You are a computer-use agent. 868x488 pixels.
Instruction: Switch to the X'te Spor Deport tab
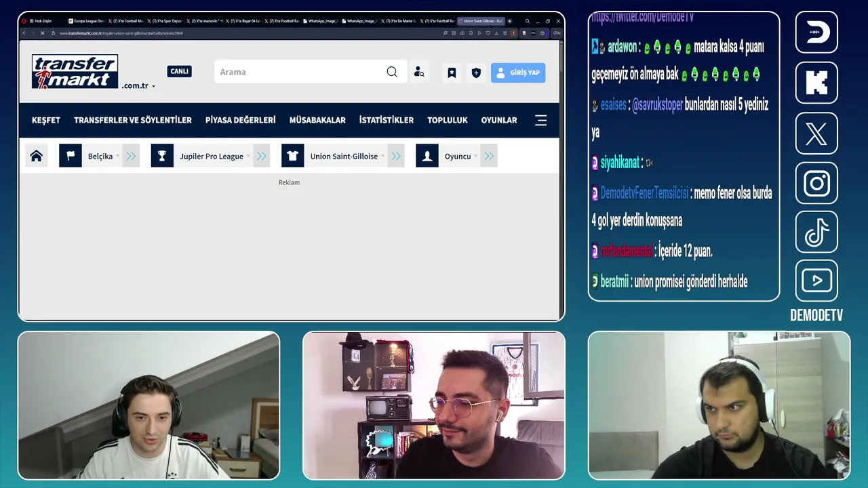point(165,21)
